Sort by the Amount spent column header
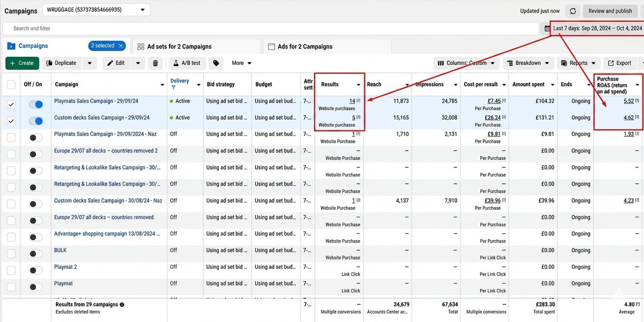Screen dimensions: 644x322 coord(528,84)
